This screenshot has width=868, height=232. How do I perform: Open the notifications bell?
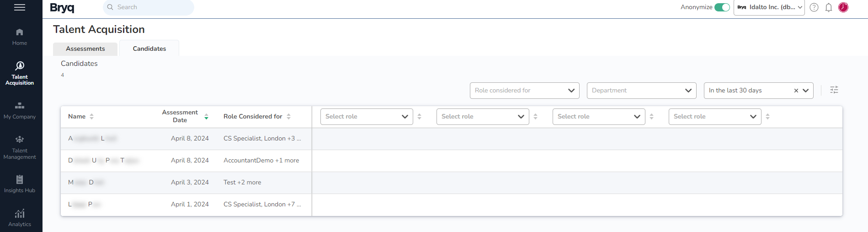pos(829,7)
